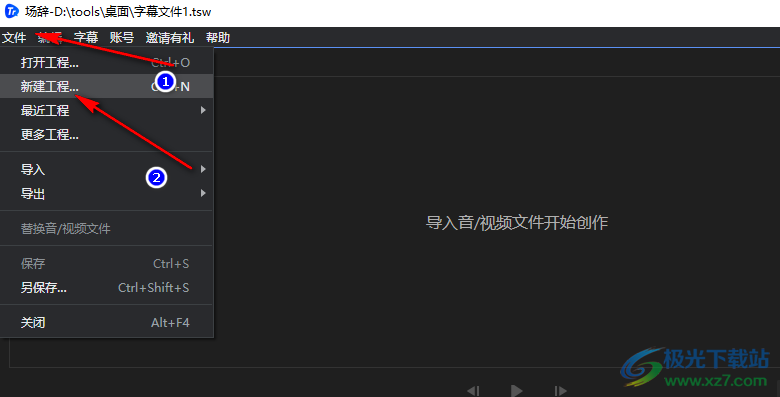This screenshot has width=780, height=397.
Task: Open the 账号 menu
Action: [122, 38]
